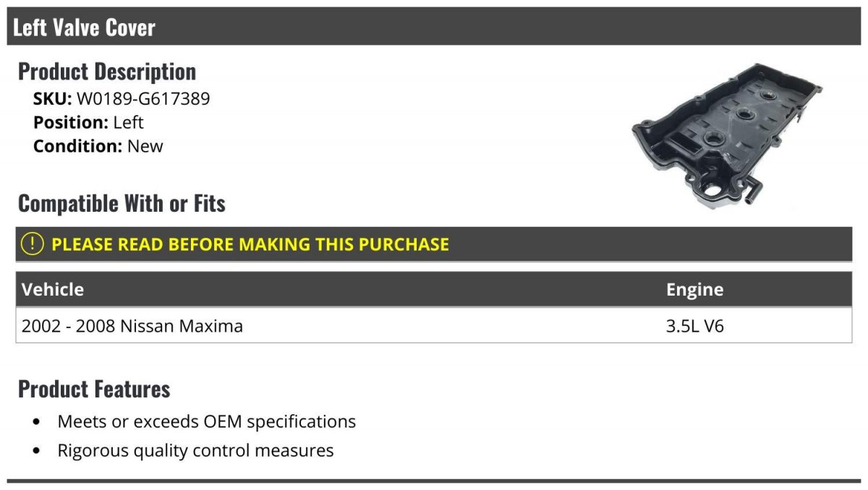Click the Condition label
Viewport: 868px width, 490px height.
pyautogui.click(x=78, y=146)
